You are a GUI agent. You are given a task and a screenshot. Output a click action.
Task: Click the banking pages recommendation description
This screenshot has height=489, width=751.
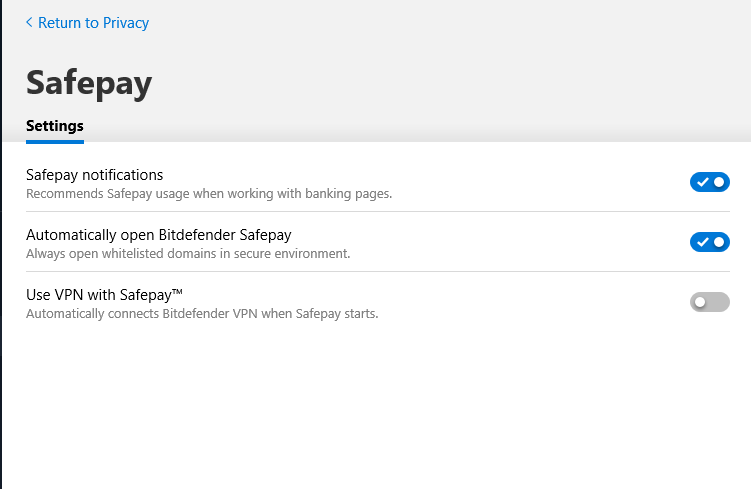[x=208, y=194]
